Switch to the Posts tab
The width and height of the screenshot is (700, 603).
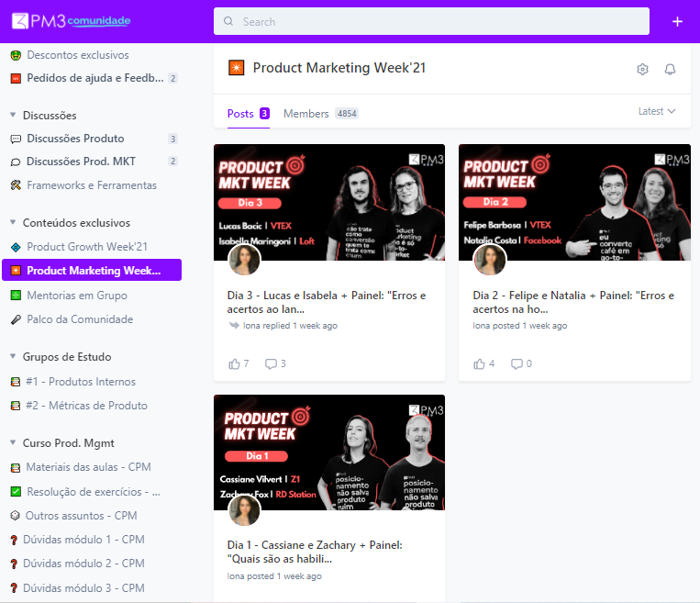coord(249,114)
